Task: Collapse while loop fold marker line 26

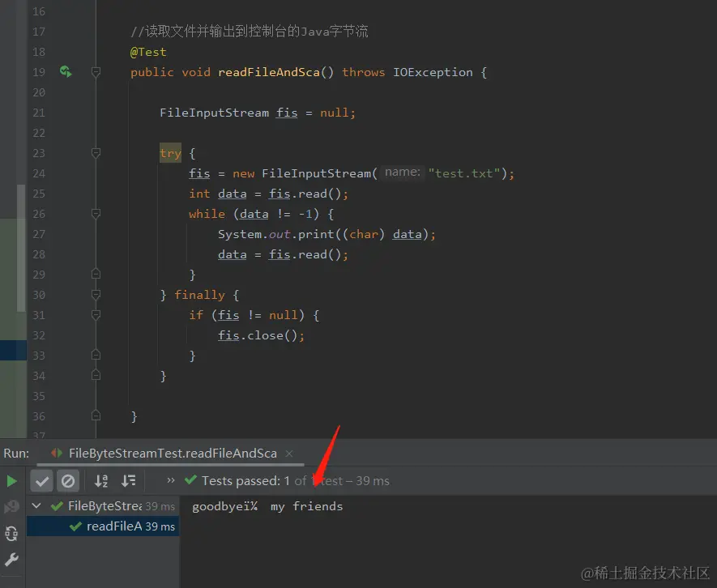Action: 96,214
